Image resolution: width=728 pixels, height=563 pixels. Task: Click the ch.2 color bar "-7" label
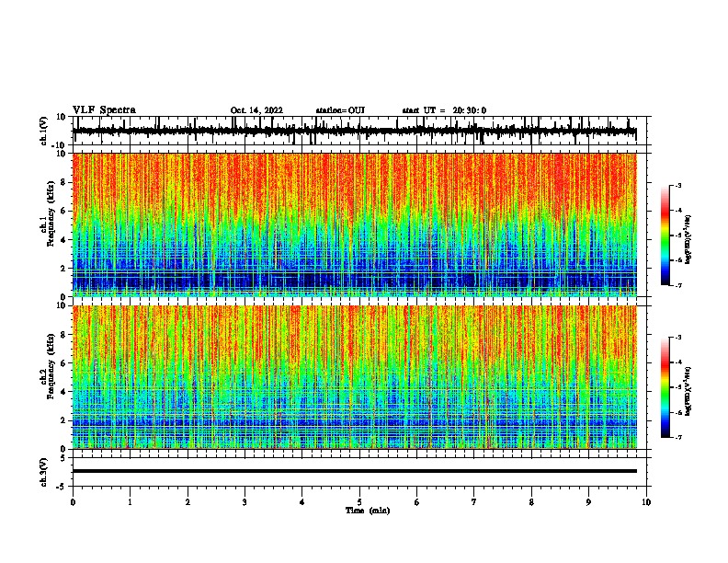678,437
